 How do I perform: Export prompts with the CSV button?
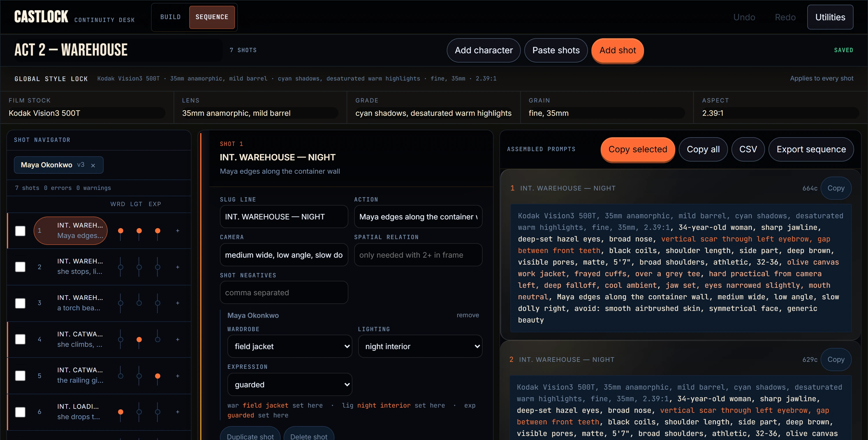point(748,149)
